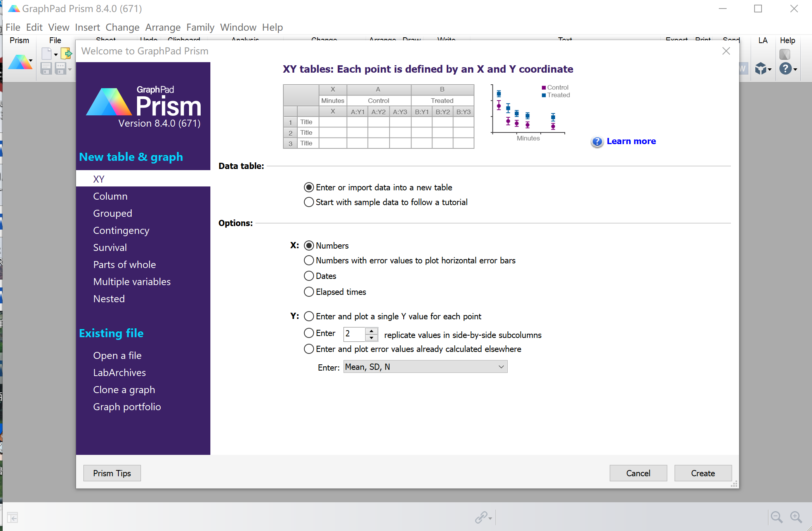Click the Prism Tips button

[112, 473]
